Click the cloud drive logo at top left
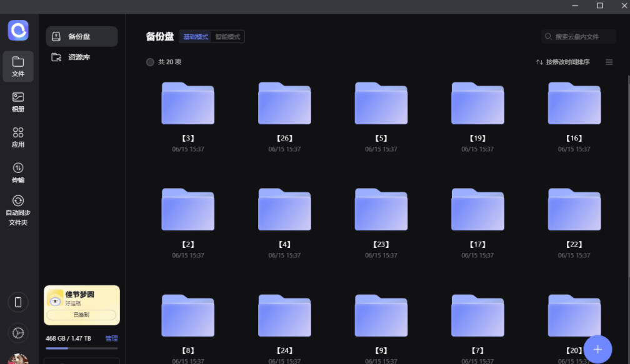This screenshot has height=364, width=630. point(18,30)
